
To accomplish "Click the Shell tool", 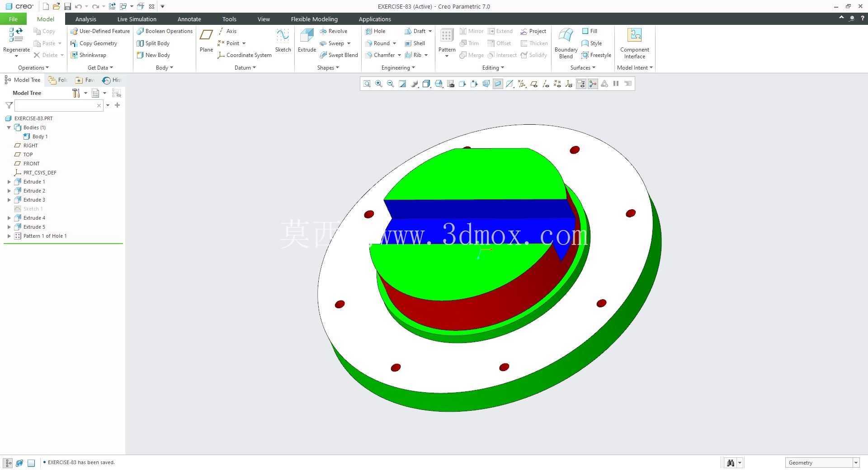I will (x=415, y=43).
